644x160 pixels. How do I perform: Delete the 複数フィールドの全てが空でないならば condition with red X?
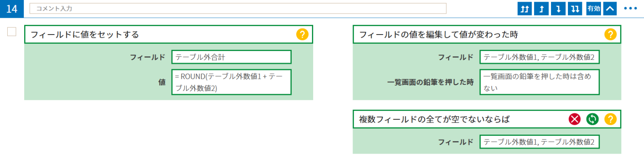click(x=575, y=119)
